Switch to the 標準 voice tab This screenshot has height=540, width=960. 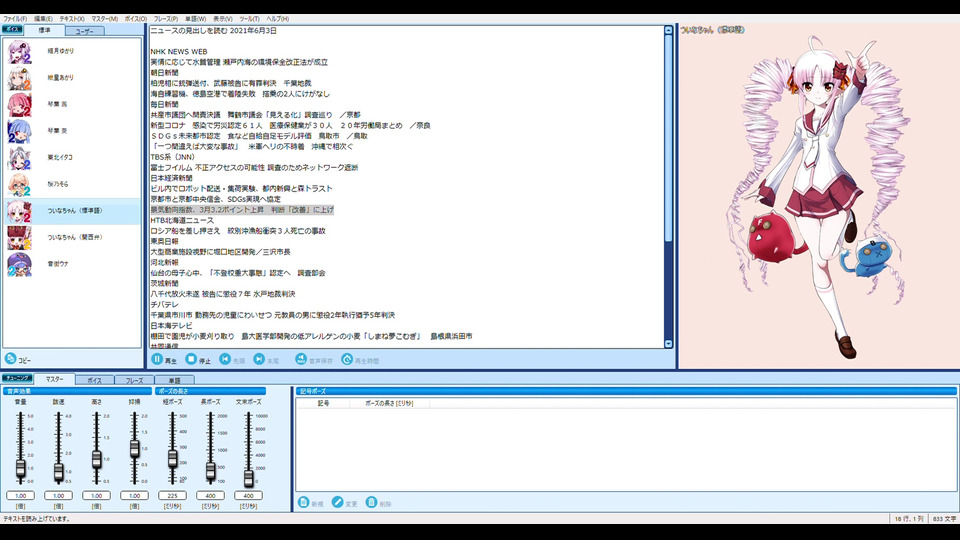[x=45, y=30]
